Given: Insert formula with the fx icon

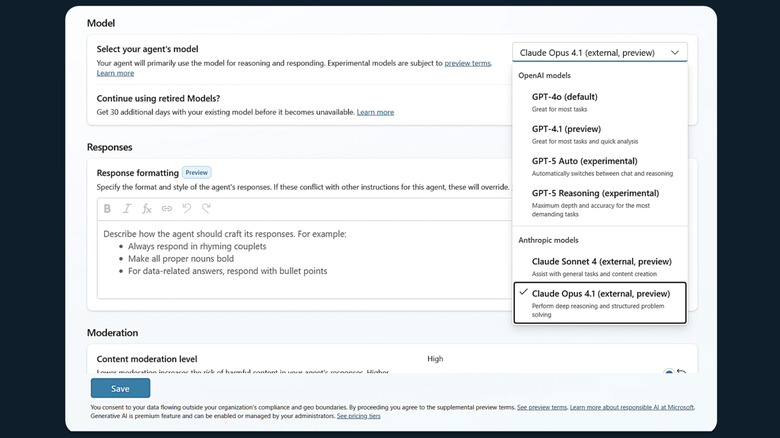Looking at the screenshot, I should coord(147,209).
